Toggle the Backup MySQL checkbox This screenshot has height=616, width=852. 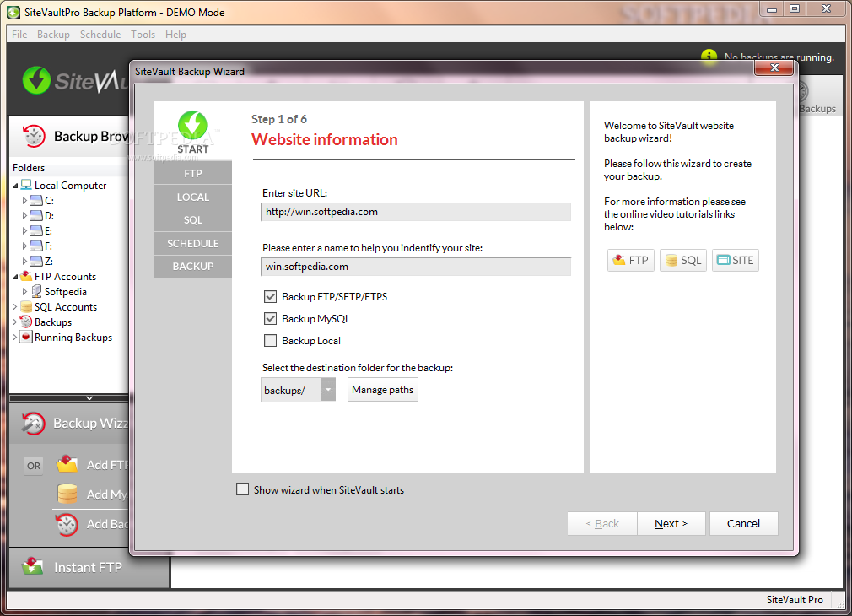(270, 319)
